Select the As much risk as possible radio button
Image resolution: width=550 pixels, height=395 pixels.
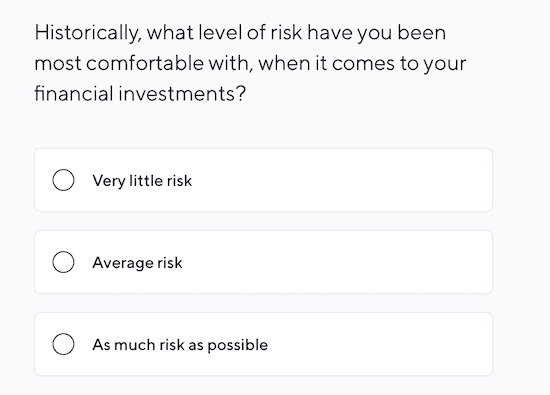click(x=63, y=344)
